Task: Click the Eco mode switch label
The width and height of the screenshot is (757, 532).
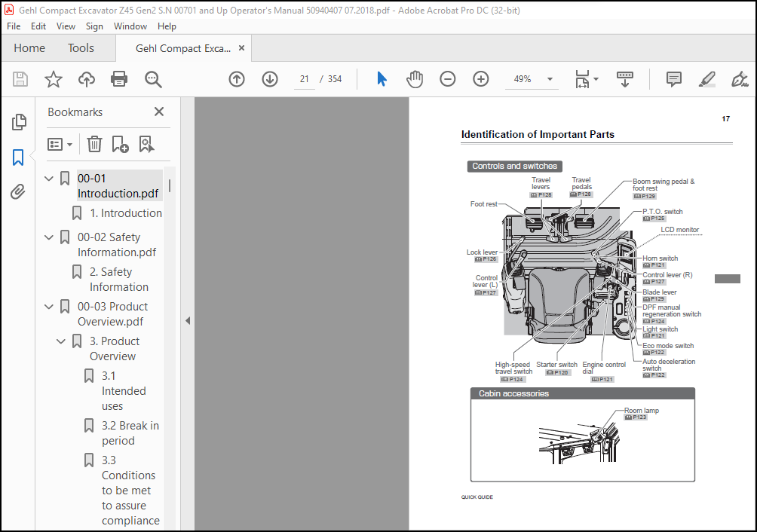Action: click(668, 345)
